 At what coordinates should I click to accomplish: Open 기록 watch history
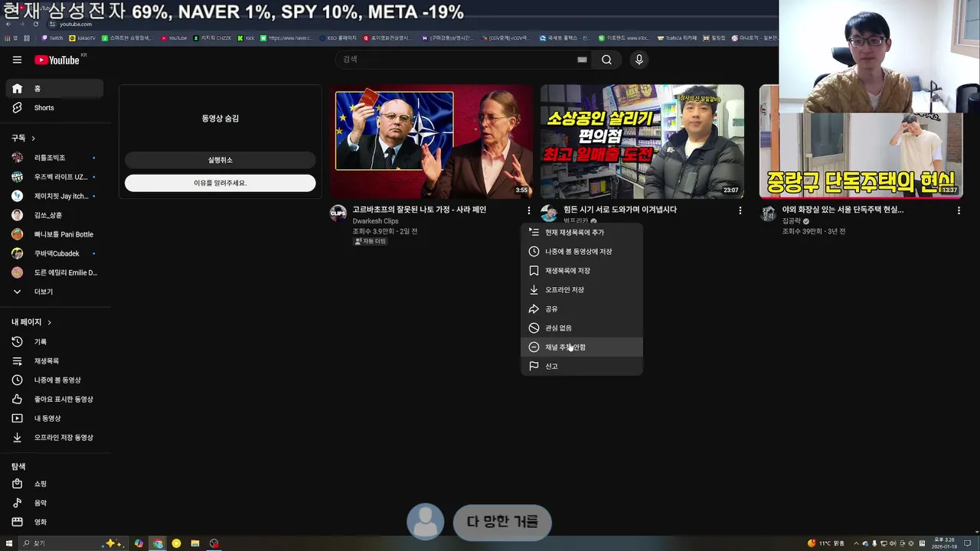click(x=55, y=342)
